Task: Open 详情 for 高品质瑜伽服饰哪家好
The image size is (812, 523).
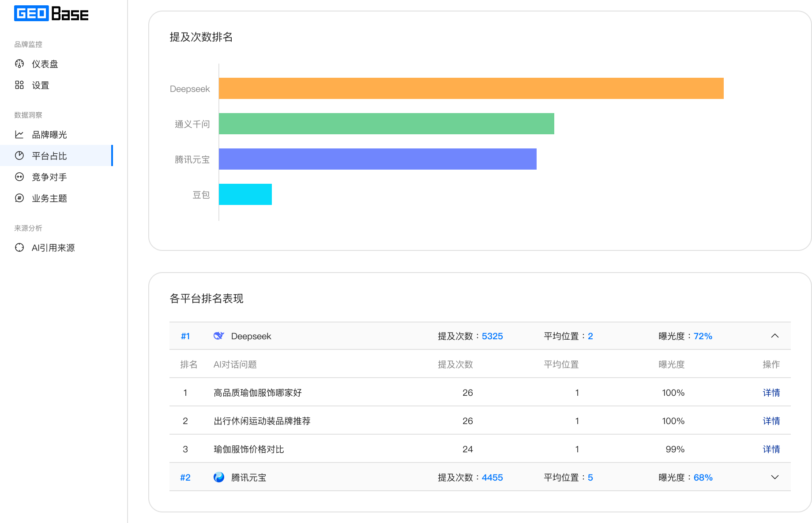Action: coord(771,392)
